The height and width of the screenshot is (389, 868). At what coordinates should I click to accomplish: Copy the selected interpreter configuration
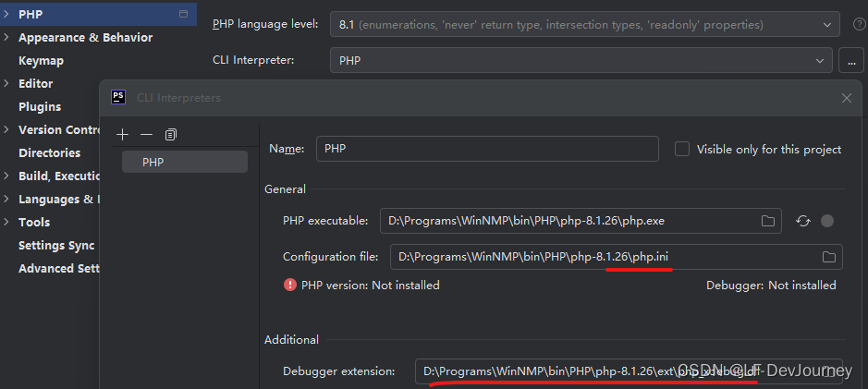pyautogui.click(x=170, y=135)
